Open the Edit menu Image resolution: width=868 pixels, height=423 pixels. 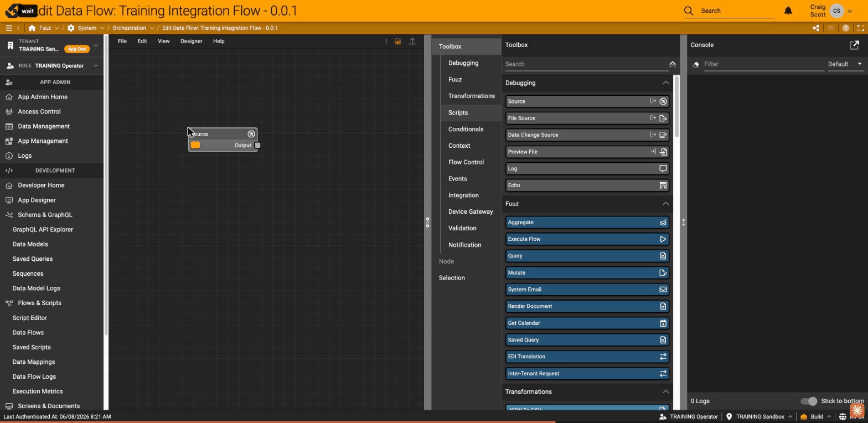coord(142,41)
